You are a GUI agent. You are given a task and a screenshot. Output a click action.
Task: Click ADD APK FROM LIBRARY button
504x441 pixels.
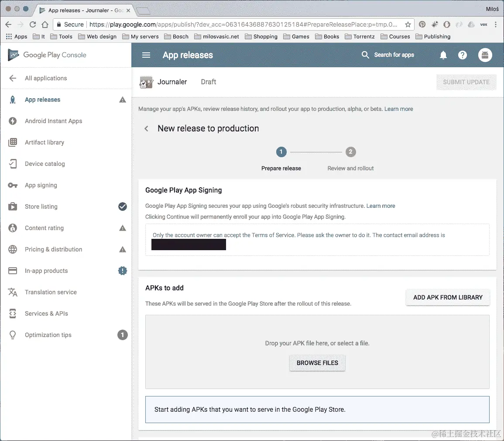tap(448, 297)
